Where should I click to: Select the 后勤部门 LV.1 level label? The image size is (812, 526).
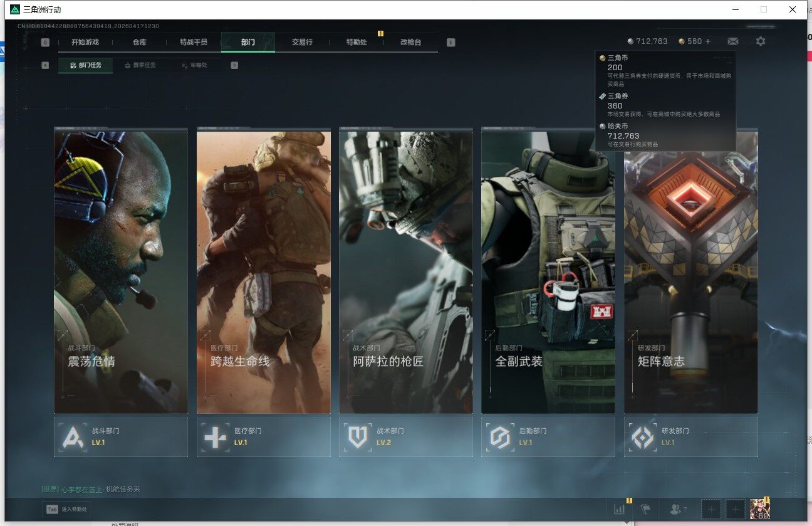[x=526, y=443]
